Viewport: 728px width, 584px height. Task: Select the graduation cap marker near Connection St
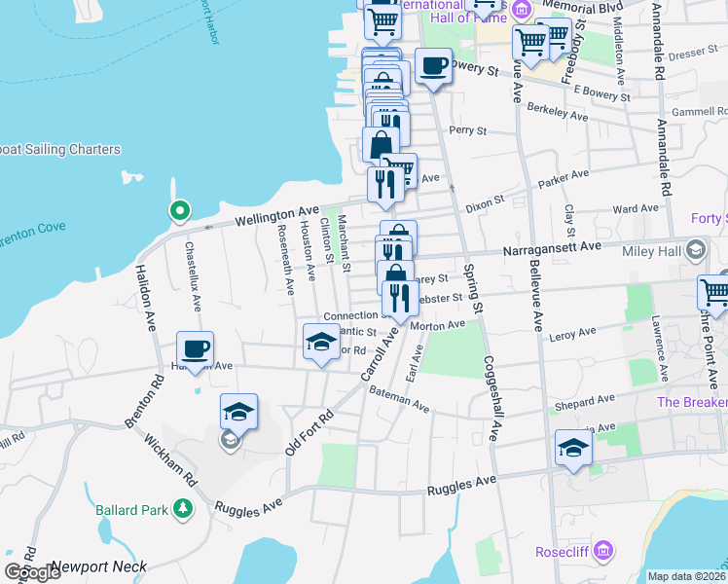[321, 343]
